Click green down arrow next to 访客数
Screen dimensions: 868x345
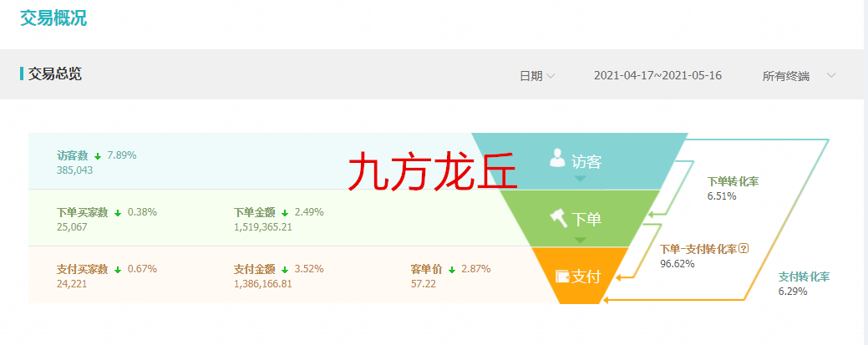tap(98, 156)
